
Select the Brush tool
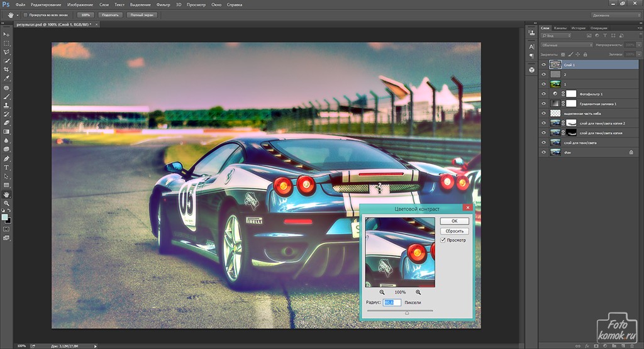coord(6,97)
